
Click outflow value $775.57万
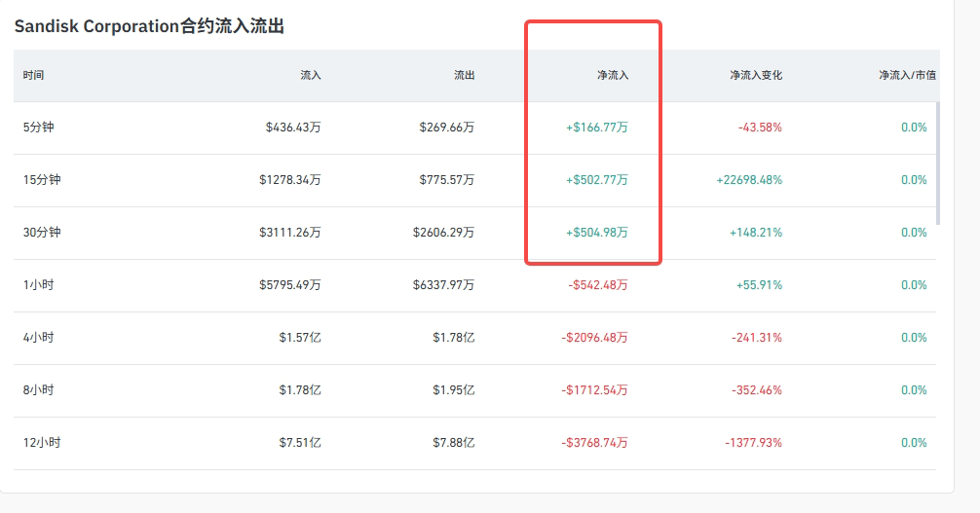click(447, 180)
